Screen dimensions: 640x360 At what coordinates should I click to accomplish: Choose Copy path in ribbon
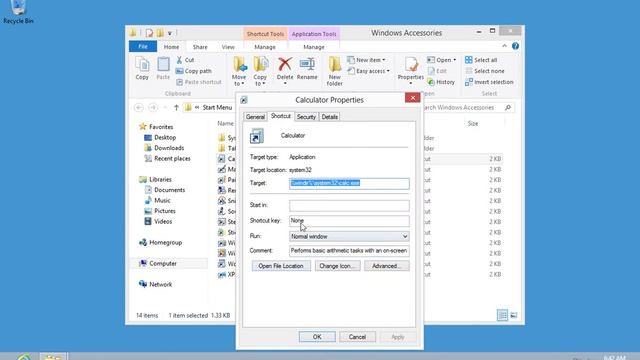click(194, 71)
